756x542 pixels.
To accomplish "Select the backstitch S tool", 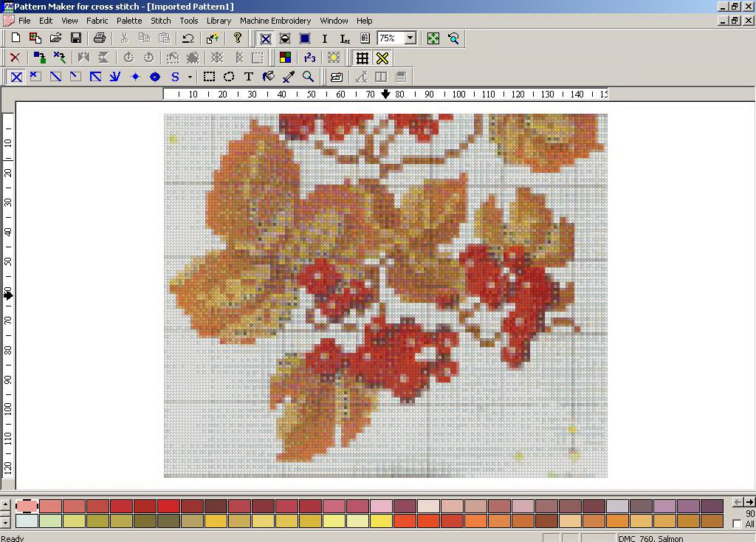I will coord(175,77).
